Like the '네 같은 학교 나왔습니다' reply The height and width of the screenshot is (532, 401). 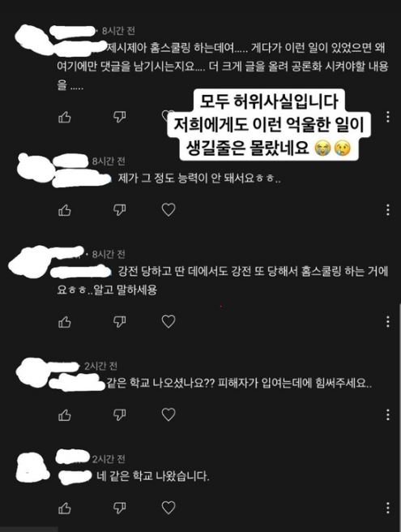[x=65, y=508]
